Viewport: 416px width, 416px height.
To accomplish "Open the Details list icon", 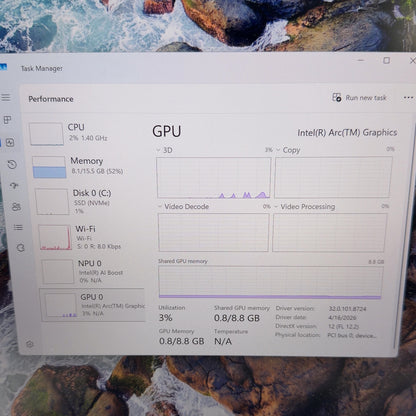I will point(18,228).
